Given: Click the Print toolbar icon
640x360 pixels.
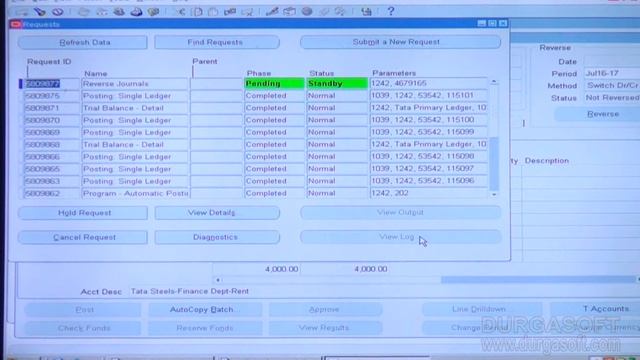Looking at the screenshot, I should 136,11.
